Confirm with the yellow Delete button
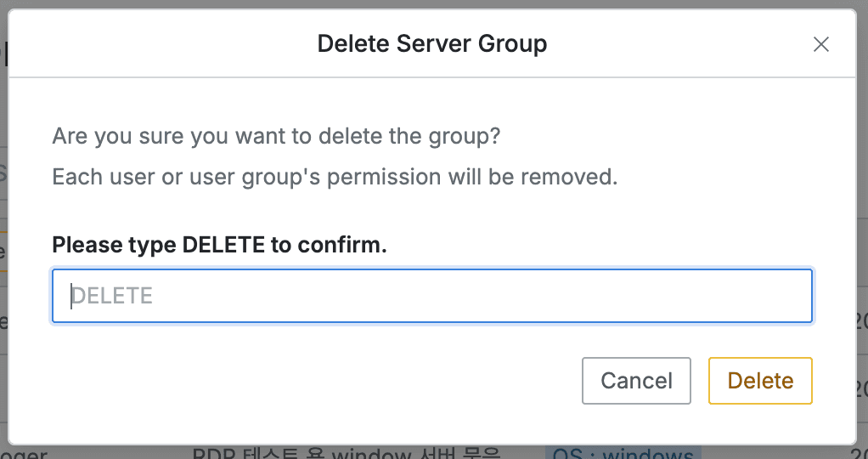The image size is (868, 459). point(760,380)
